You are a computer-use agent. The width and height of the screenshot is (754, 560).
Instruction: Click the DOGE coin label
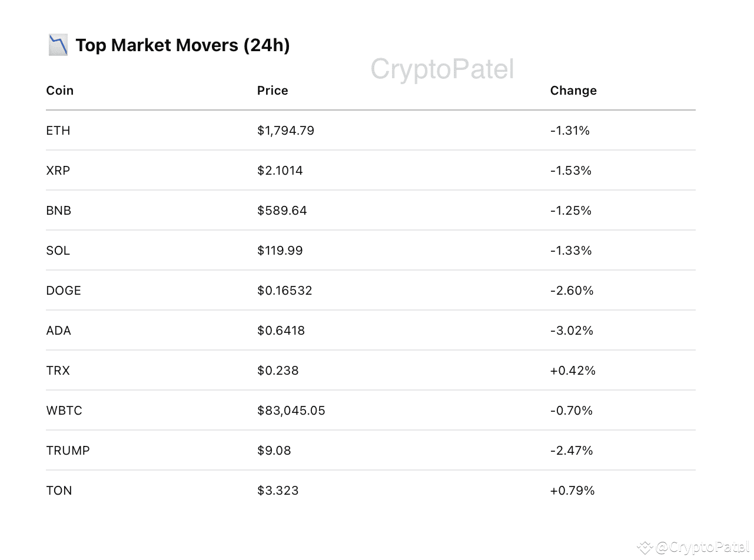(64, 291)
